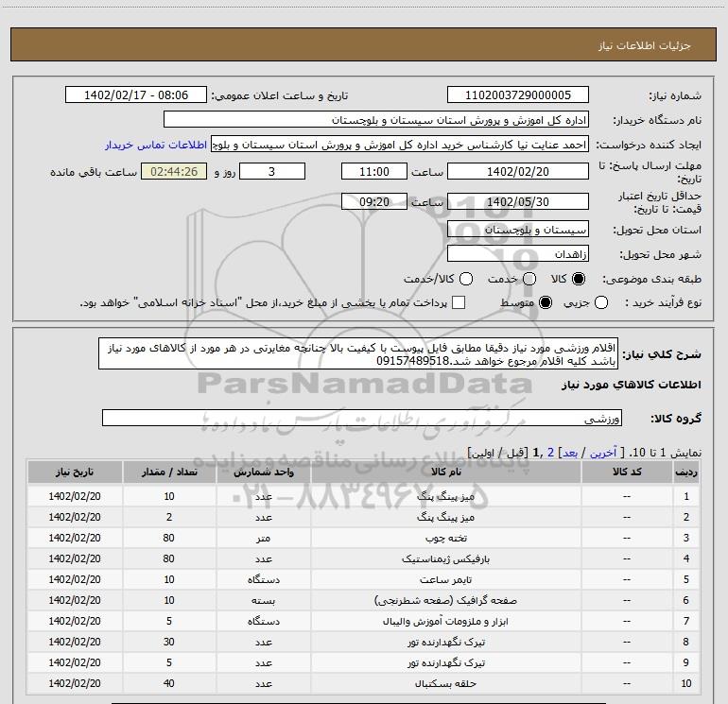Go to the بعد page link
The width and height of the screenshot is (728, 704).
(570, 453)
